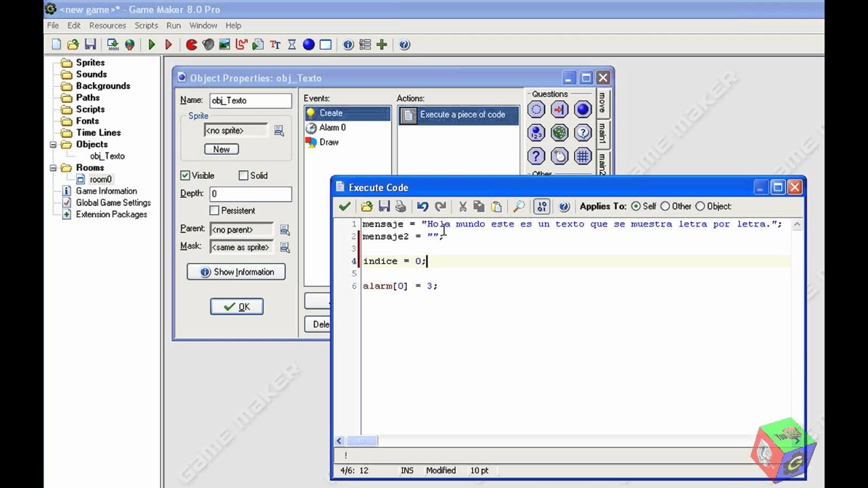Run the game with green play arrow

point(152,45)
